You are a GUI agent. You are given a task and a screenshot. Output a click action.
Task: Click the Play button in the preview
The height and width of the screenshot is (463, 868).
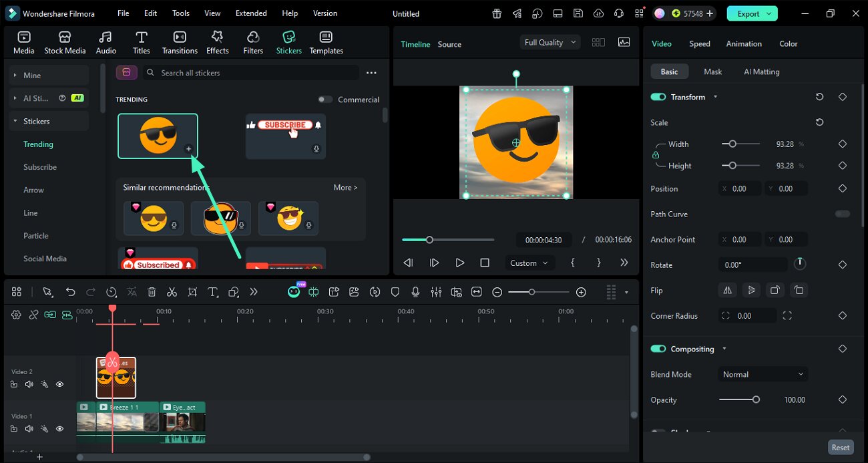point(459,263)
